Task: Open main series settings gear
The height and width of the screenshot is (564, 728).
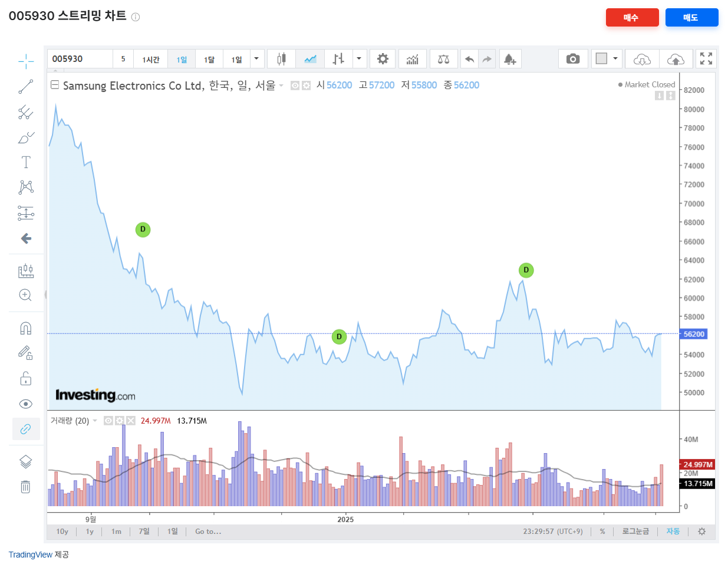Action: click(x=306, y=86)
